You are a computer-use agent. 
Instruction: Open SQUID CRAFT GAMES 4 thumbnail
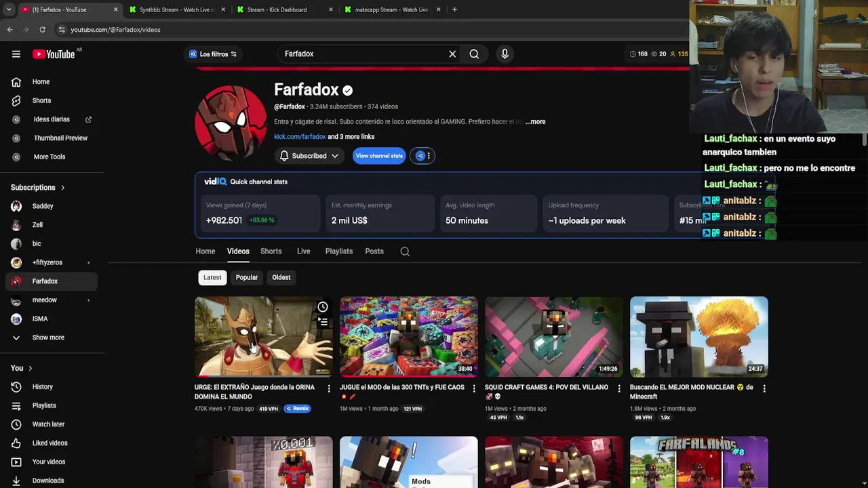click(554, 336)
